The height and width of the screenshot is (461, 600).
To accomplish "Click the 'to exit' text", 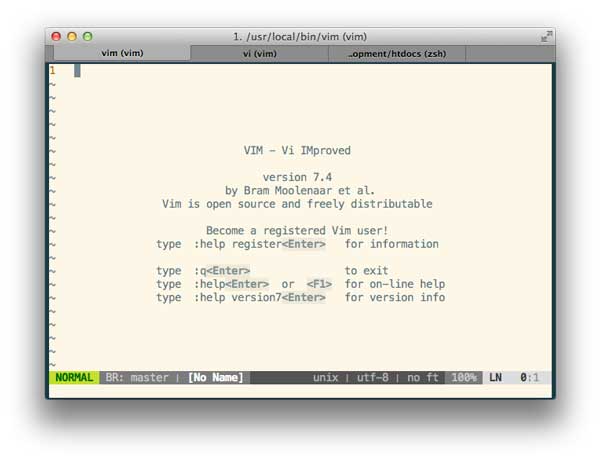I will pyautogui.click(x=367, y=271).
